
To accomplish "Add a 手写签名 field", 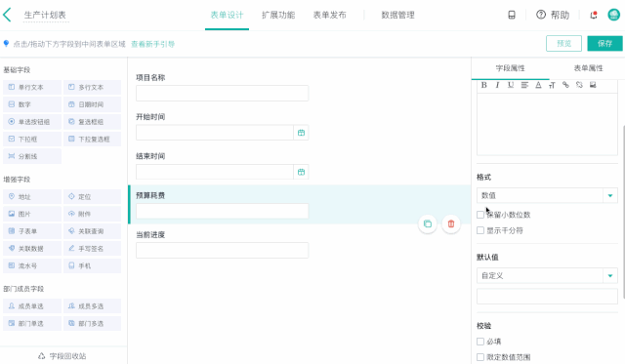I will tap(92, 249).
